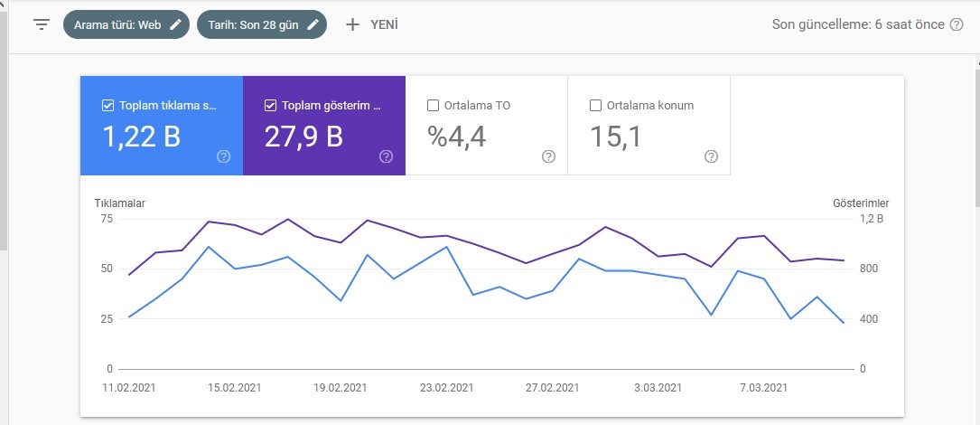
Task: Uncheck Toplam tıklama sayısı checkbox
Action: pyautogui.click(x=107, y=106)
